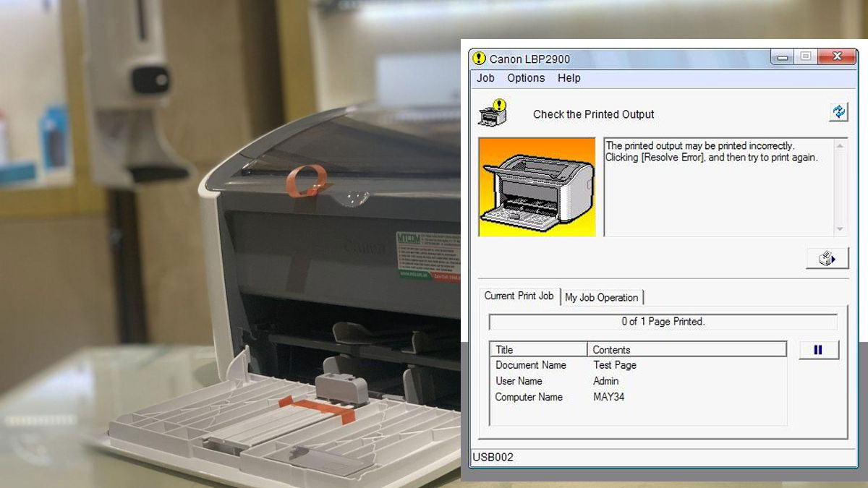Select the Computer Name row label
Screen dimensions: 868x488
(529, 397)
